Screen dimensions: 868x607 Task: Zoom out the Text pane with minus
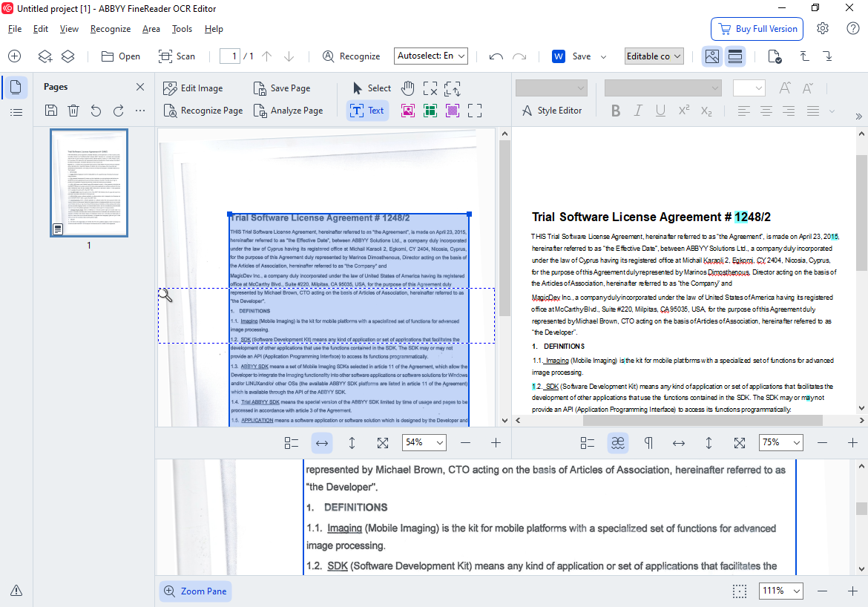click(823, 442)
